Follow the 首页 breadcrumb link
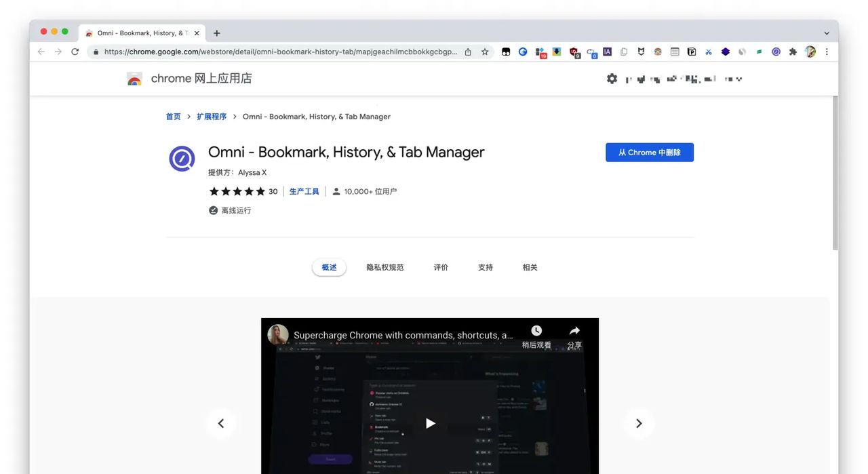The height and width of the screenshot is (474, 868). 174,117
